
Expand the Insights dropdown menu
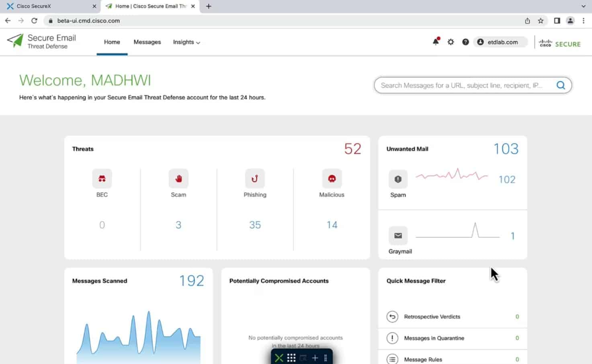click(x=186, y=42)
